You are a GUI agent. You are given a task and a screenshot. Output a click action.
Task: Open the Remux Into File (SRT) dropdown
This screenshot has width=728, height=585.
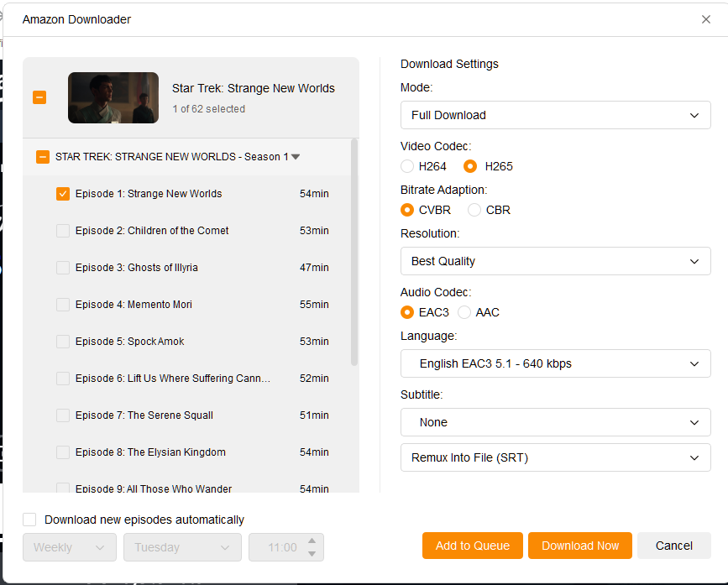tap(555, 457)
